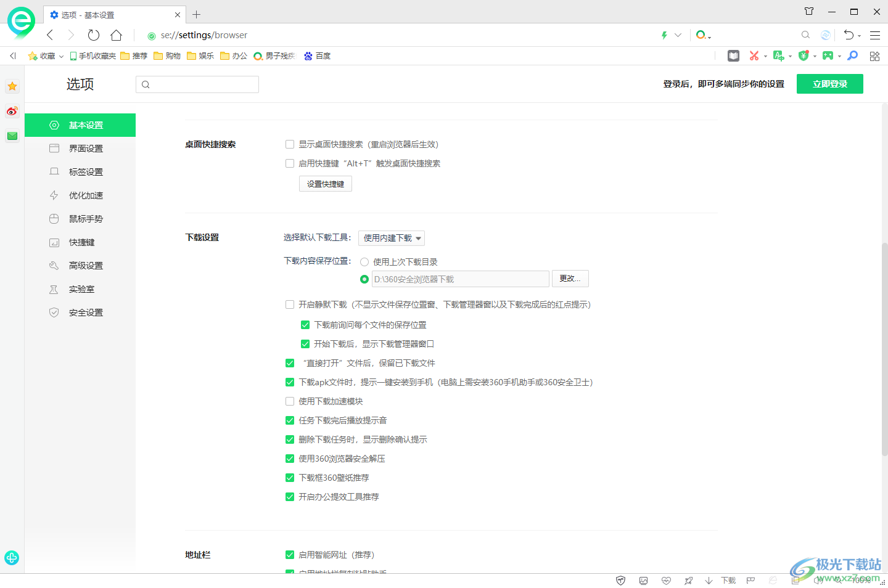Click the skin shirt icon in title bar
The image size is (888, 588).
tap(809, 11)
